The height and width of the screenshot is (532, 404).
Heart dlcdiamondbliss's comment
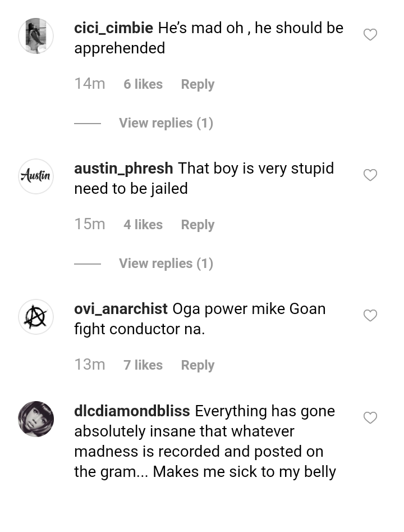tap(370, 418)
